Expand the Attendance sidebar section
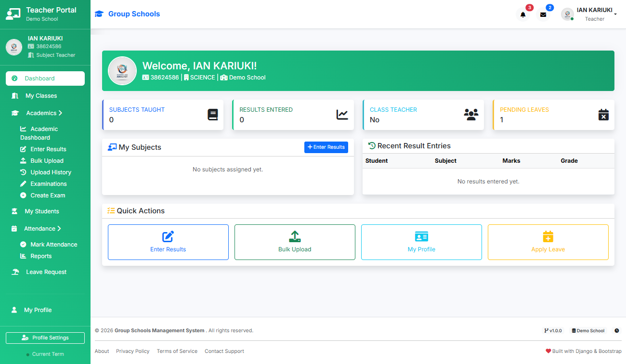Image resolution: width=626 pixels, height=364 pixels. tap(45, 229)
